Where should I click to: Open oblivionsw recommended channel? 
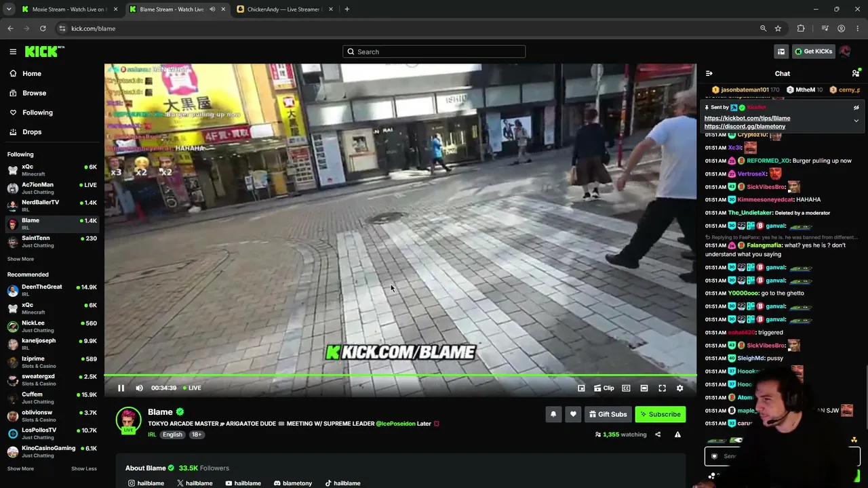52,415
